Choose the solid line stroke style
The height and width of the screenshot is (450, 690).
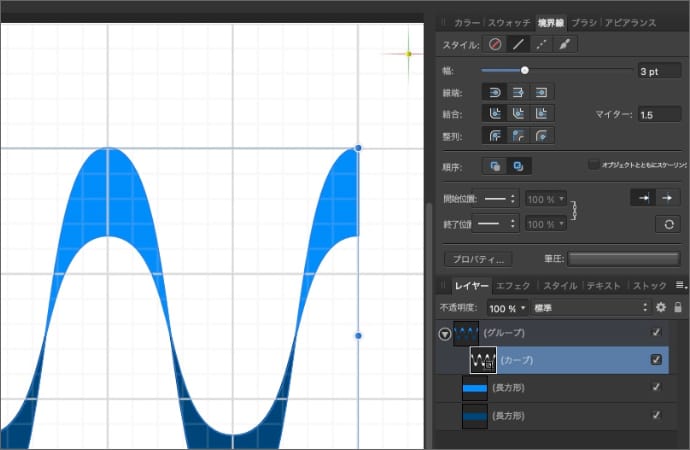tap(518, 45)
